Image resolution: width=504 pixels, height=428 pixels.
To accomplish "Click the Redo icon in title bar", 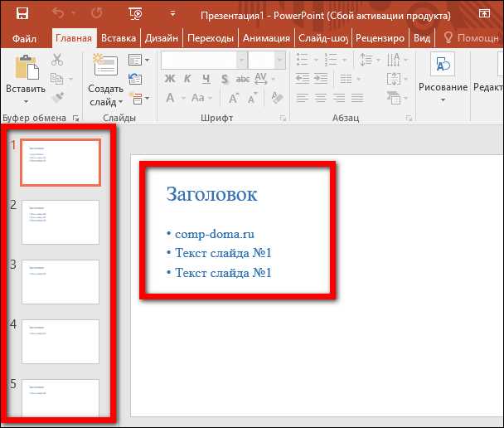I will point(96,13).
